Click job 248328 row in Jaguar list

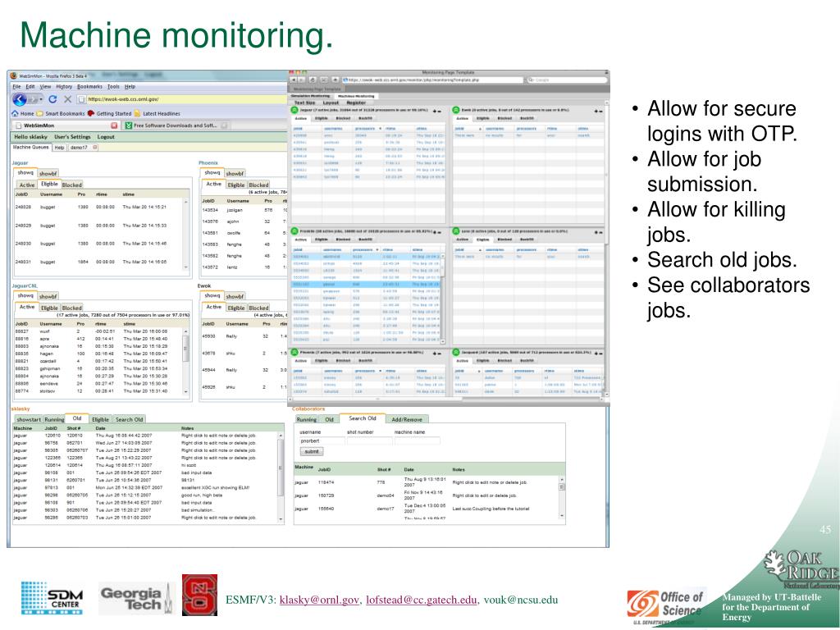tap(98, 207)
